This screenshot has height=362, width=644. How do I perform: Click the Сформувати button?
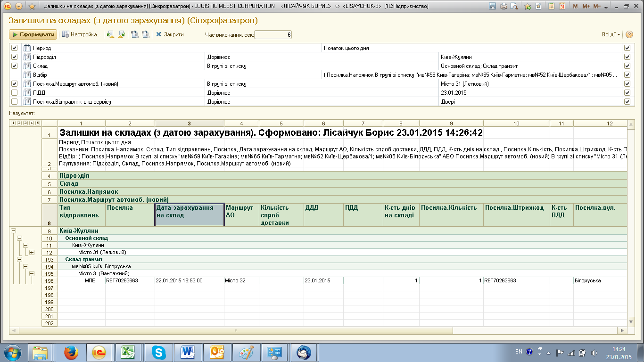point(33,34)
